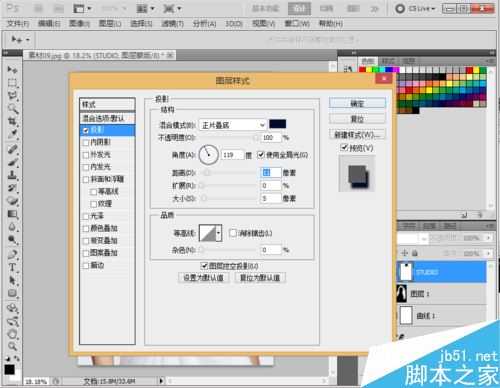Open the layer opacity dropdown arrow in Layers panel
The height and width of the screenshot is (388, 500).
(x=489, y=238)
